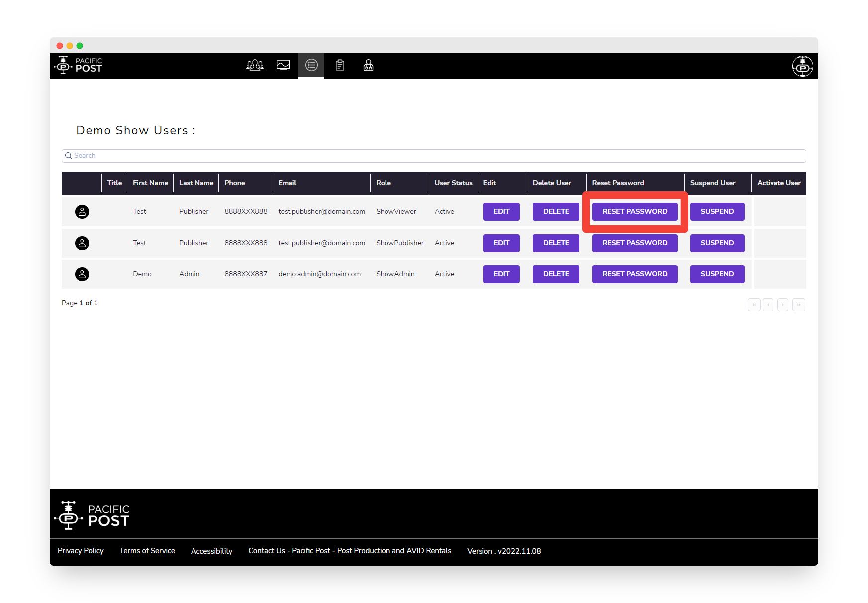
Task: Click the profile logo at top right
Action: pyautogui.click(x=802, y=66)
